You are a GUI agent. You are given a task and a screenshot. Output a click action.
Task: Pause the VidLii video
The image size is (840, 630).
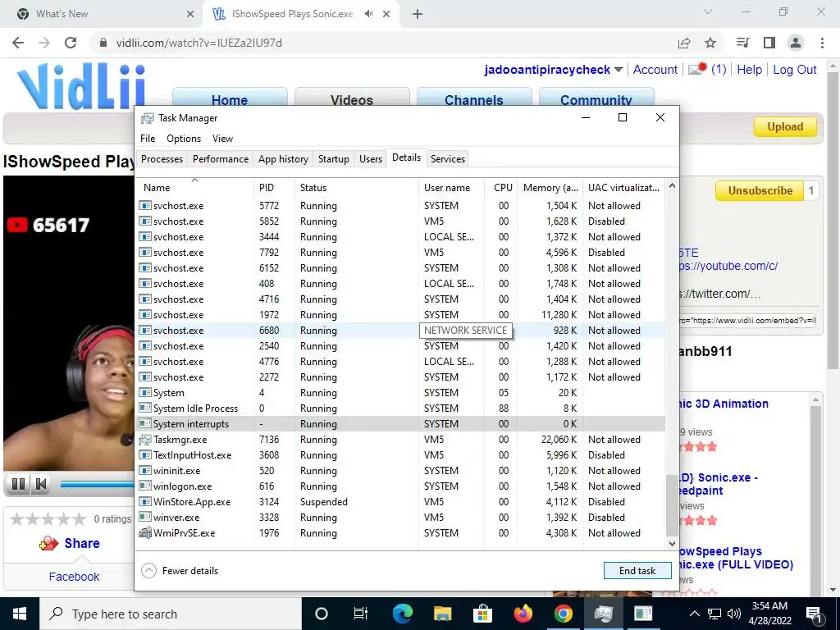click(x=18, y=484)
